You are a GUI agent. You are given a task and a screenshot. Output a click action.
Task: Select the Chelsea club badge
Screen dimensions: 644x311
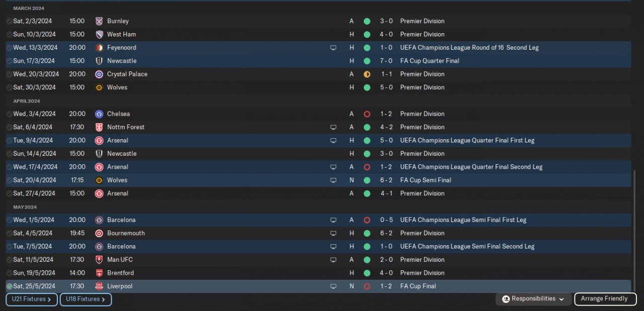[x=99, y=114]
